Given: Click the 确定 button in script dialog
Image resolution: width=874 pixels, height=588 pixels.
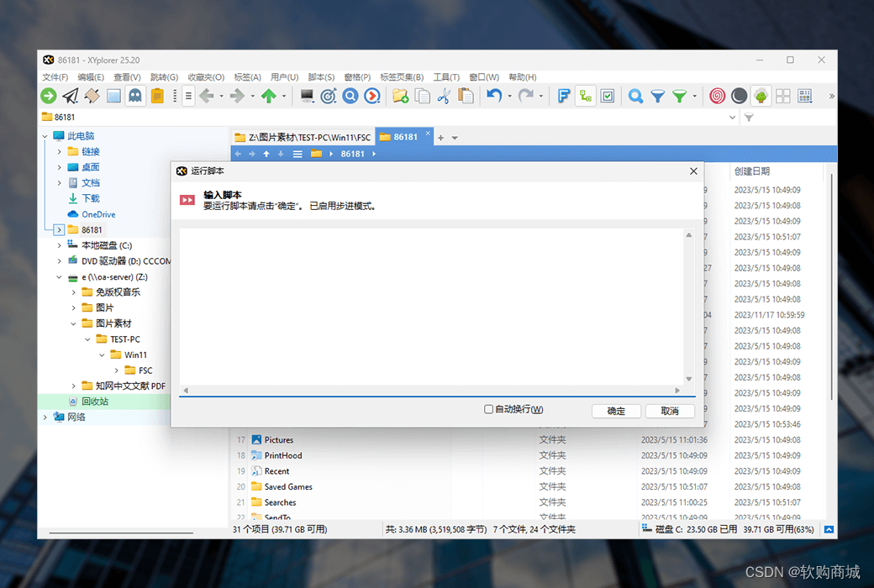Looking at the screenshot, I should (x=616, y=412).
